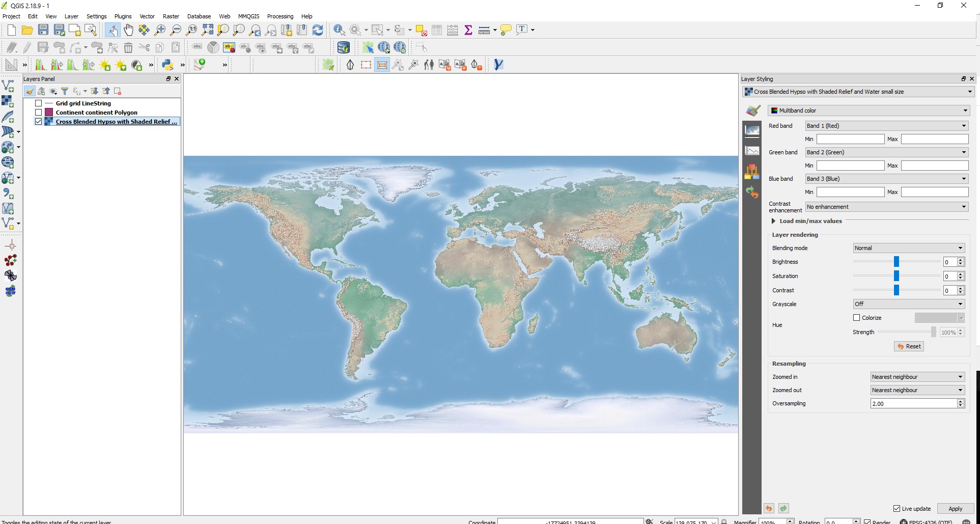Open the Project menu
This screenshot has height=524, width=980.
tap(11, 16)
